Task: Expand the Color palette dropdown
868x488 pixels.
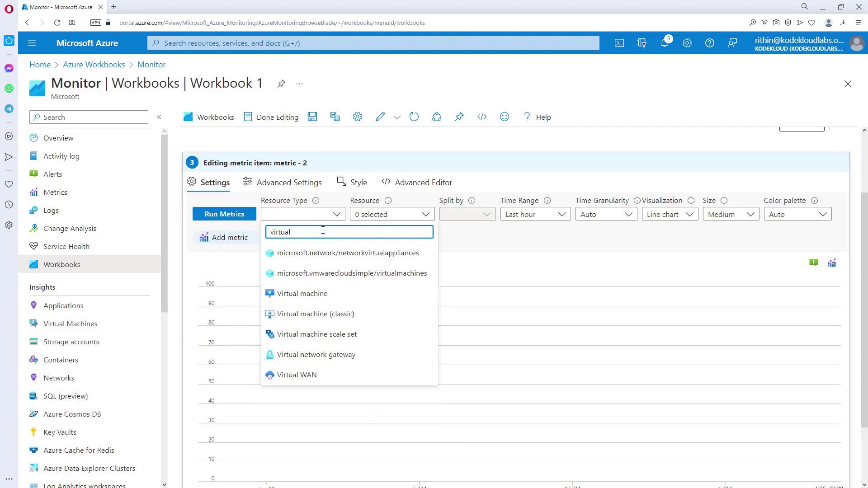Action: (797, 214)
